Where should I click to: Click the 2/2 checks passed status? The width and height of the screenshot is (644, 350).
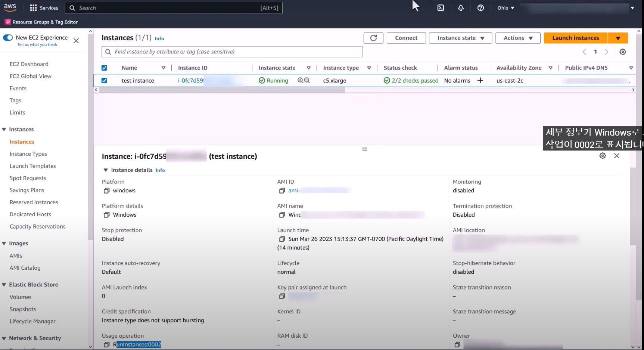click(411, 80)
